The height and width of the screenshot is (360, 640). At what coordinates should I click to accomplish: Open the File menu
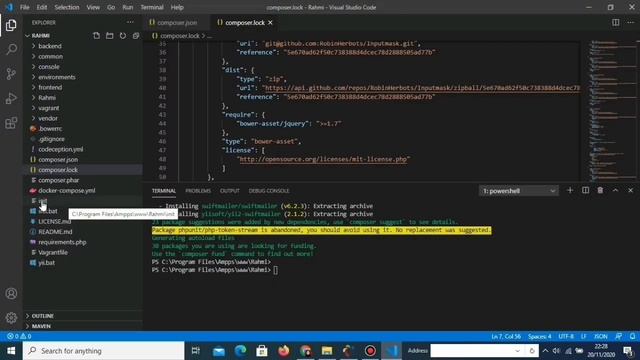[24, 7]
